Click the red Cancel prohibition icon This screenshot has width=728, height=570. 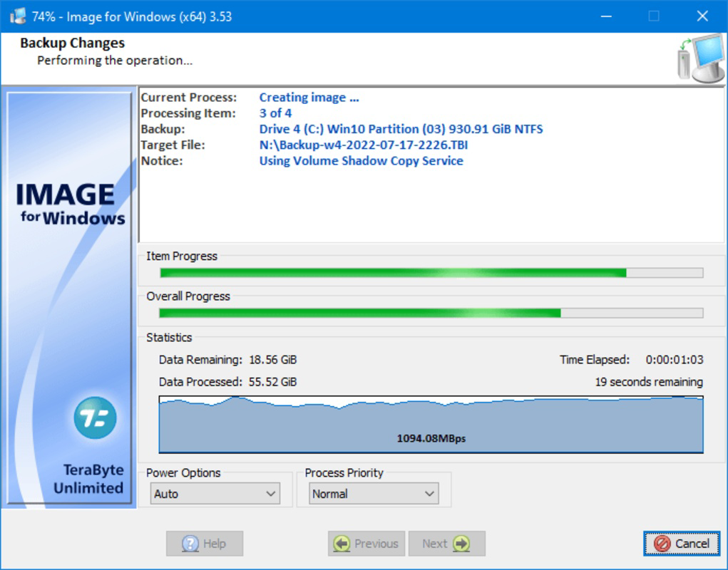pos(662,543)
